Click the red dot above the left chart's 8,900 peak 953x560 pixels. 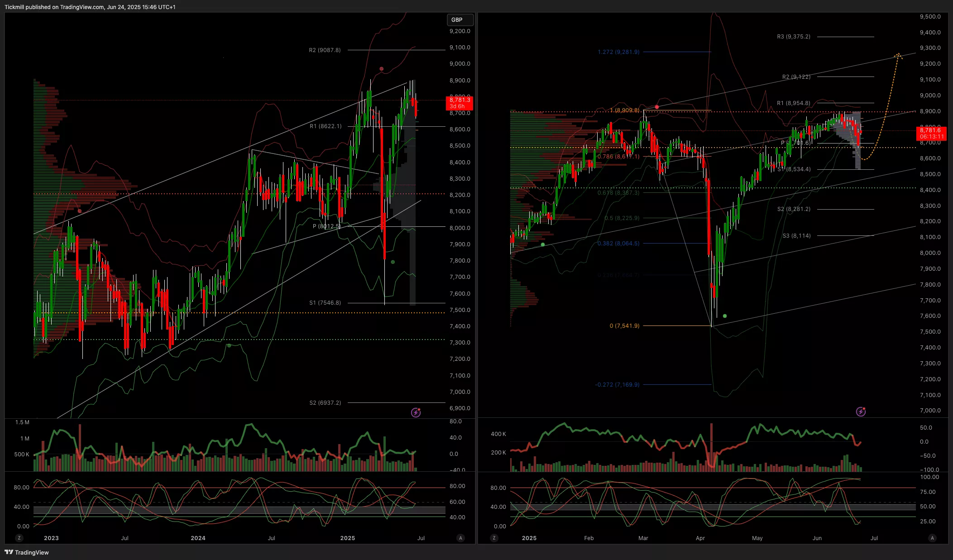[382, 69]
